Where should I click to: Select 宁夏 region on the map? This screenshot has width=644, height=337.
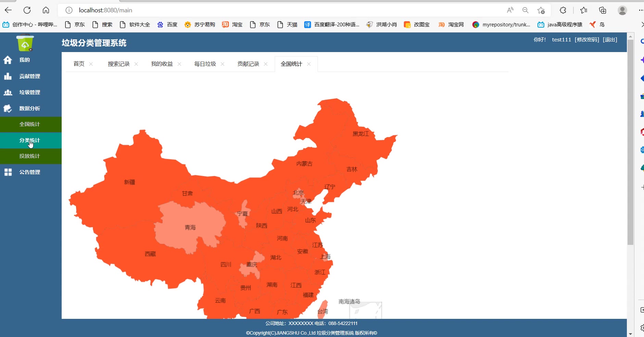tap(243, 214)
